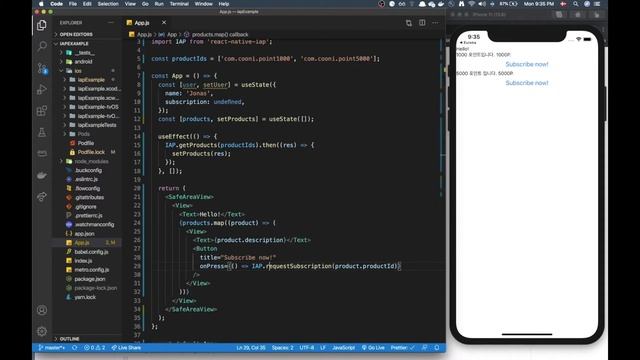Open notifications bell in status bar
This screenshot has width=640, height=360.
click(x=437, y=348)
